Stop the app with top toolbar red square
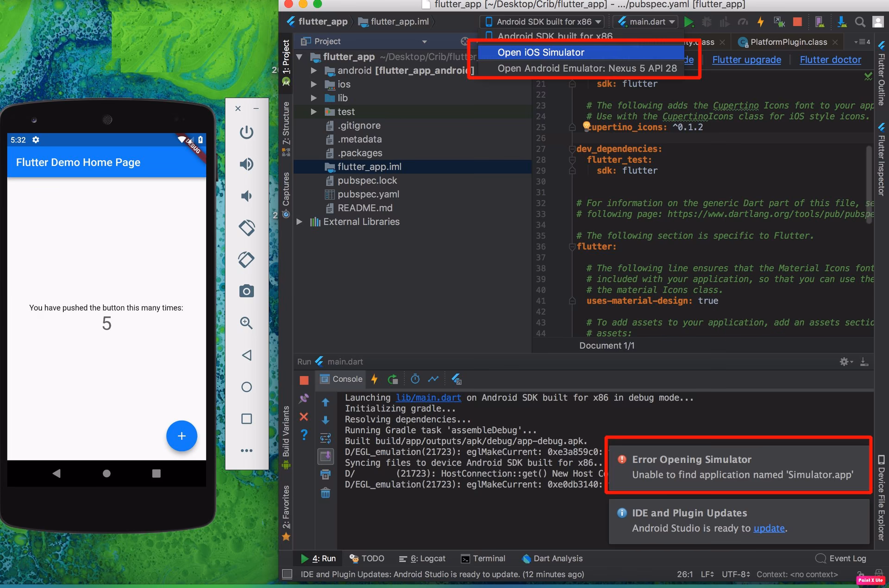889x588 pixels. pyautogui.click(x=797, y=22)
